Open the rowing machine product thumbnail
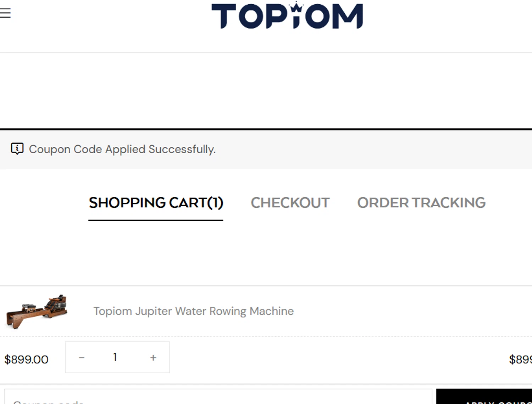The width and height of the screenshot is (532, 404). click(x=37, y=311)
